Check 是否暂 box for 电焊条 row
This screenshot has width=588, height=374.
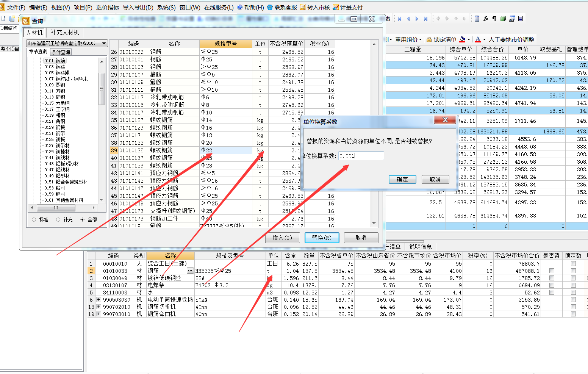(x=552, y=285)
